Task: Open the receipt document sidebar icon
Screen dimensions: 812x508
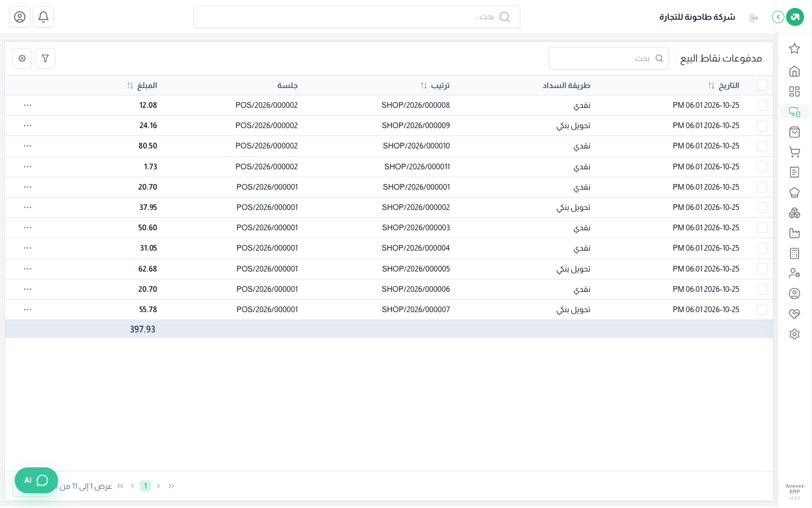Action: pos(795,172)
